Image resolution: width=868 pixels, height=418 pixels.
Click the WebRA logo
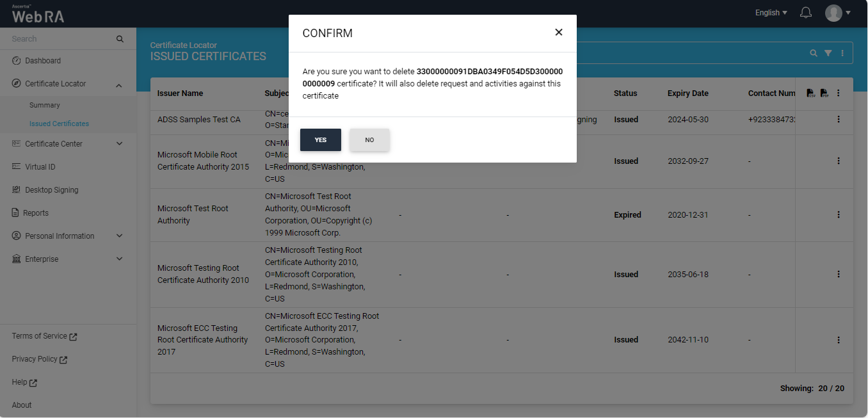tap(38, 14)
